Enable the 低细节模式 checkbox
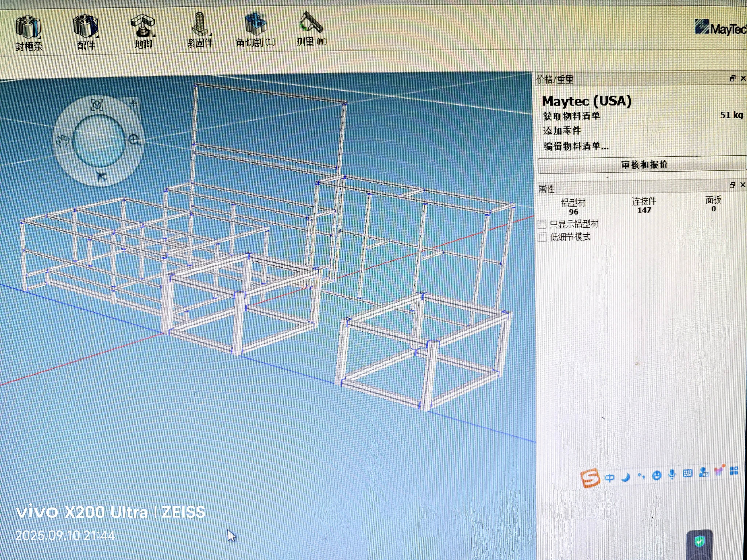This screenshot has height=560, width=747. [542, 237]
